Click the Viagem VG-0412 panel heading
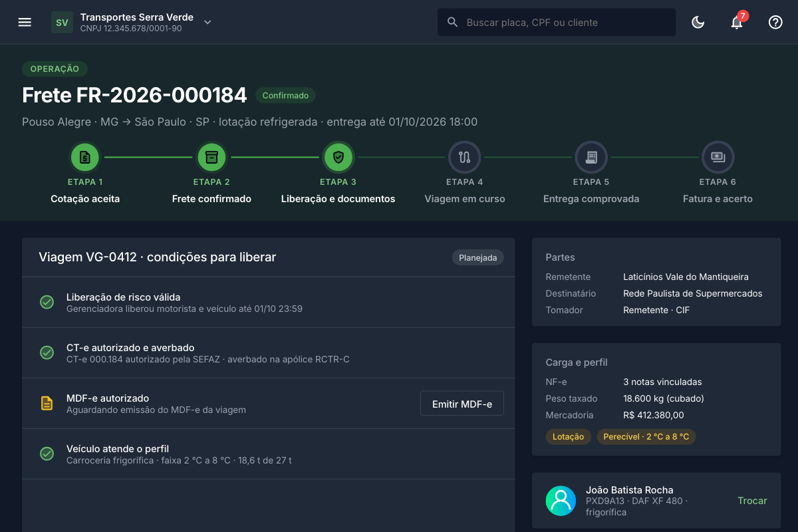The height and width of the screenshot is (532, 798). click(x=157, y=257)
